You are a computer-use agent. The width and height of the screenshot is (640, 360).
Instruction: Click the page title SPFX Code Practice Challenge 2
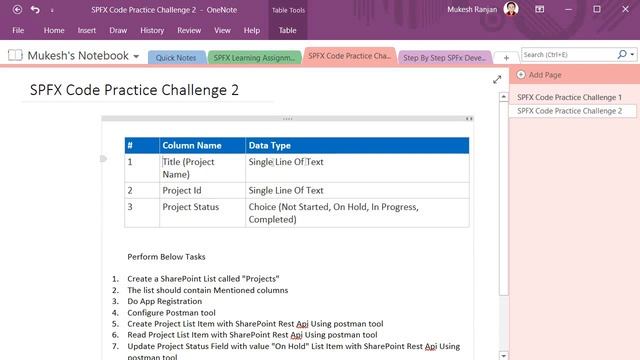134,90
